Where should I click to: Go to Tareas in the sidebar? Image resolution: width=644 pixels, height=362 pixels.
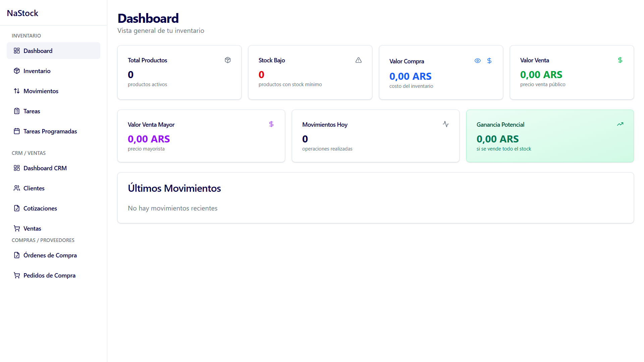coord(32,111)
